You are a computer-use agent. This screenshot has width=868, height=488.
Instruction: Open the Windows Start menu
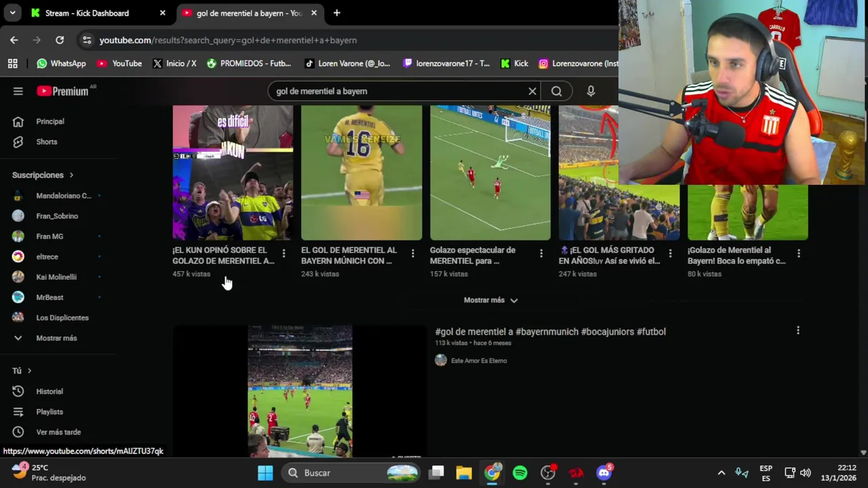[265, 472]
